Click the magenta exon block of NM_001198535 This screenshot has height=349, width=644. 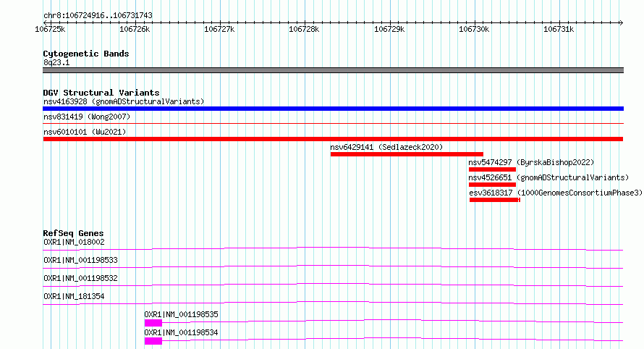[x=153, y=323]
